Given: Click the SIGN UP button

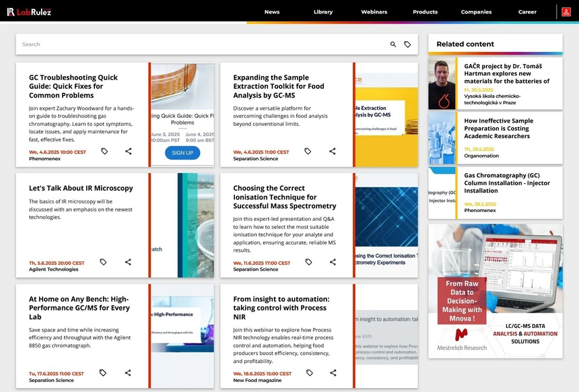Looking at the screenshot, I should coord(182,153).
